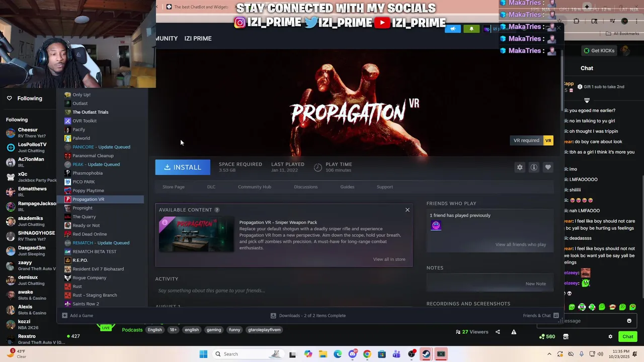Click View all friends who play

[x=521, y=244]
